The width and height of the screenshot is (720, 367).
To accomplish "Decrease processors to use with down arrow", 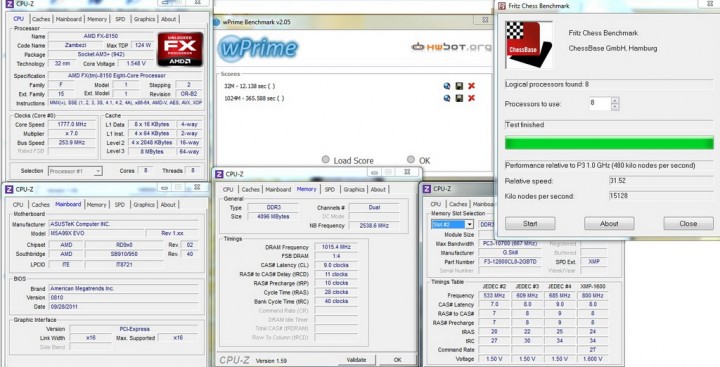I will [615, 107].
